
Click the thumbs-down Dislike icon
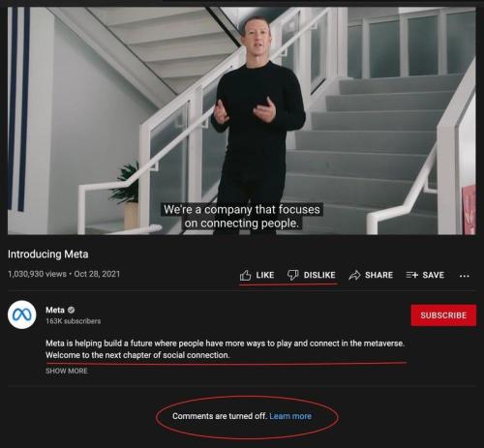coord(293,275)
